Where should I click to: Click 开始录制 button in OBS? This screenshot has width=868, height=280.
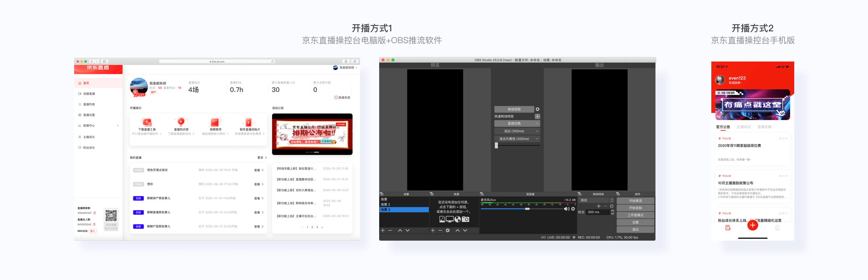pos(636,208)
